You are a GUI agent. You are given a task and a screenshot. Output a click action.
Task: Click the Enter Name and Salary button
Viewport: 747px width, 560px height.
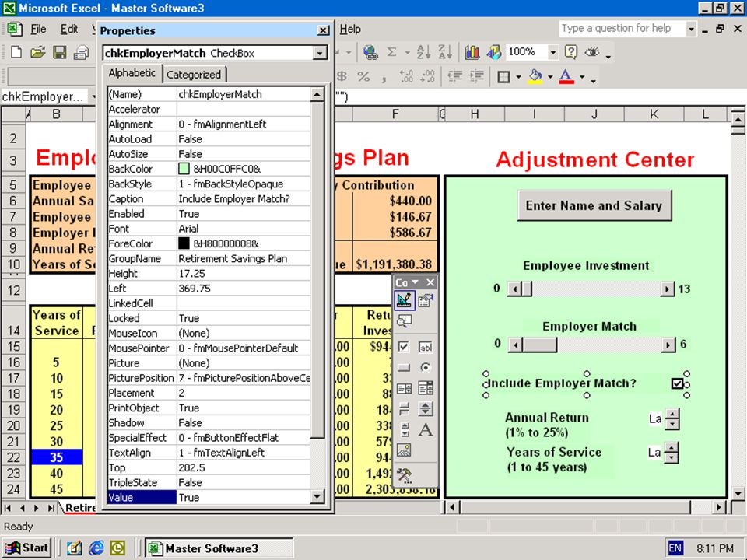[594, 205]
